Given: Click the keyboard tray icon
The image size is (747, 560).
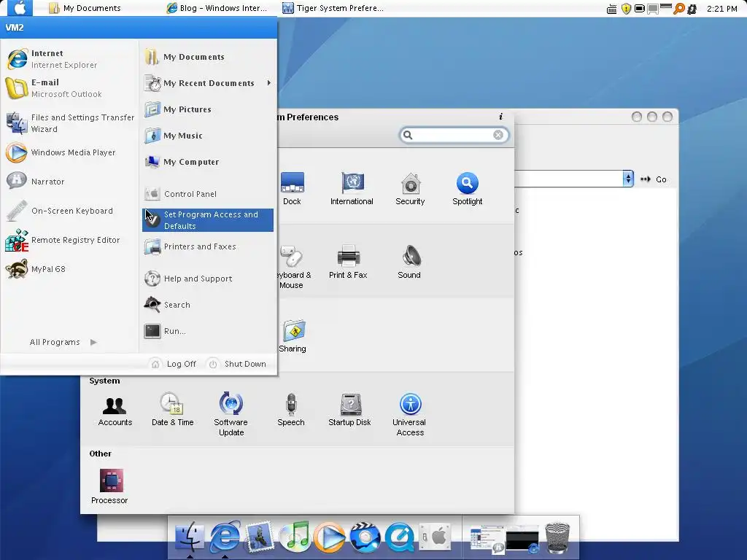Looking at the screenshot, I should pos(612,9).
